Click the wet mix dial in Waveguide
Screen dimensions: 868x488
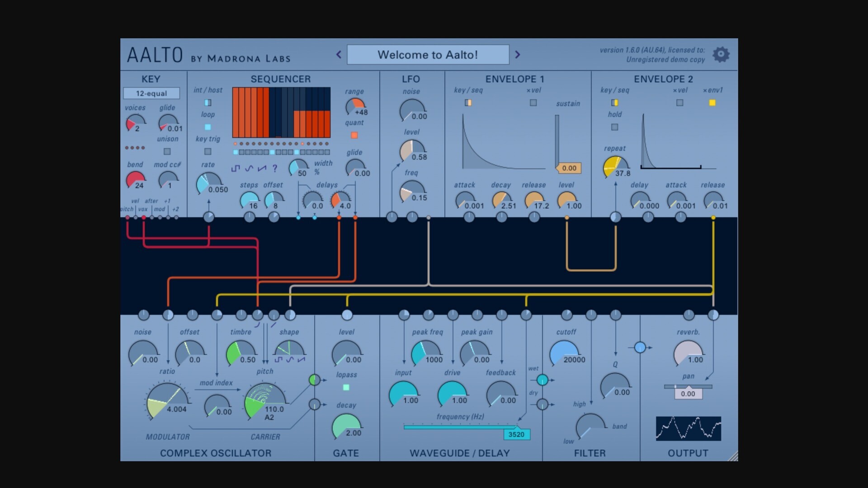click(x=542, y=380)
